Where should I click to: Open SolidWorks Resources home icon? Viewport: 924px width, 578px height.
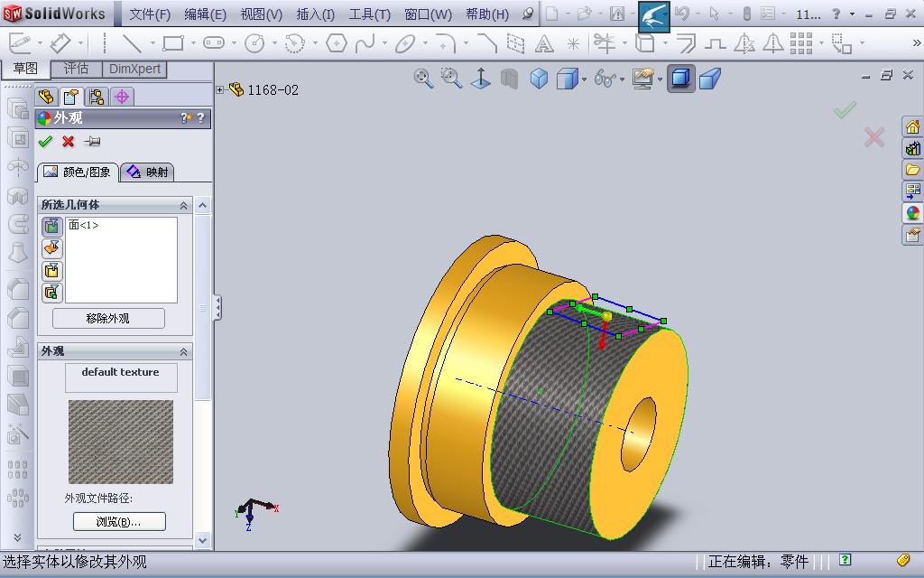[x=912, y=126]
